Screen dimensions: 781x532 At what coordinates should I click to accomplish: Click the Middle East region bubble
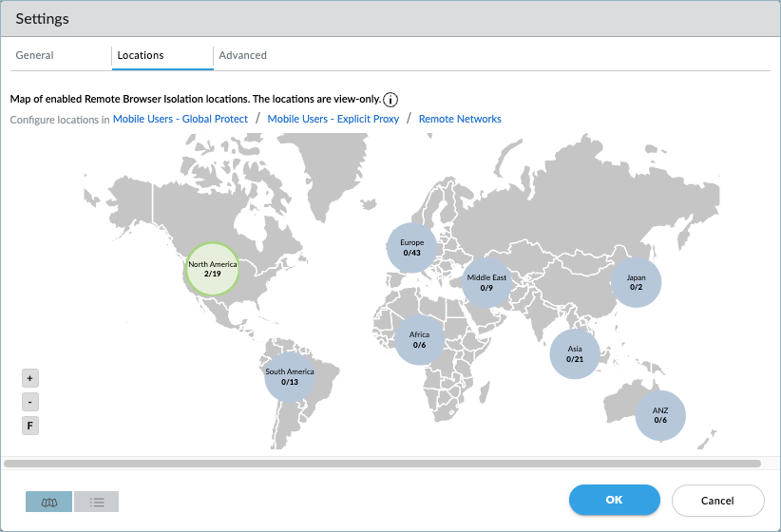[486, 282]
